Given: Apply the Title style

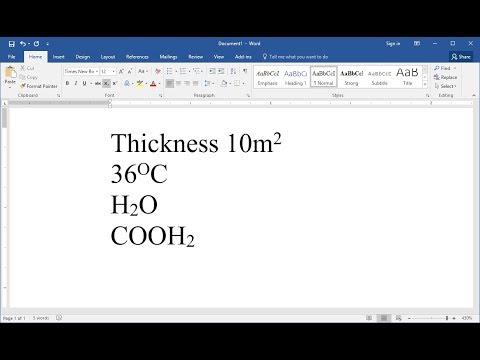Looking at the screenshot, I should [407, 77].
